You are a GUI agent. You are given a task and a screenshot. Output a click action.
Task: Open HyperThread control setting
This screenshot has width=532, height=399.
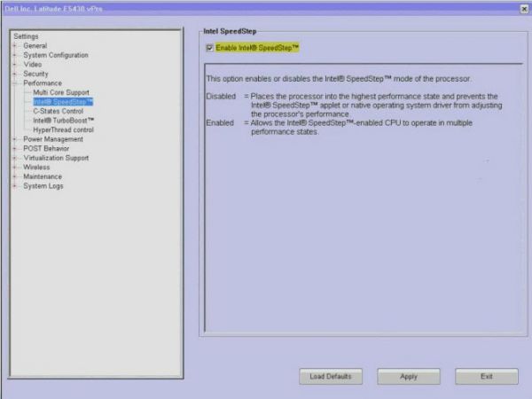click(63, 129)
